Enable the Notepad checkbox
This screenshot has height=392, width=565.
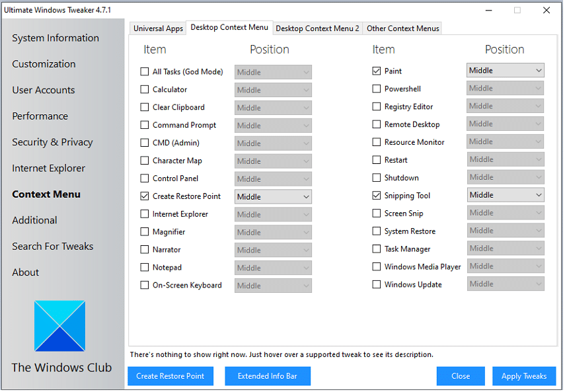(145, 267)
